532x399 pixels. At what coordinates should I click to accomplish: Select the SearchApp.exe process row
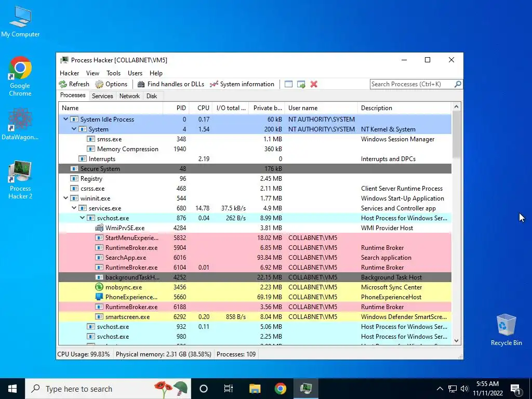pos(255,258)
